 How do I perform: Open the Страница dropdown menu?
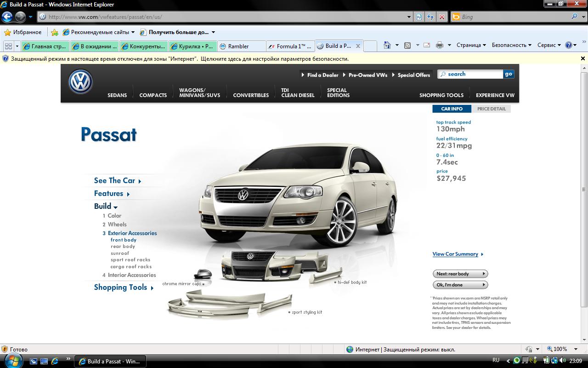(x=471, y=45)
